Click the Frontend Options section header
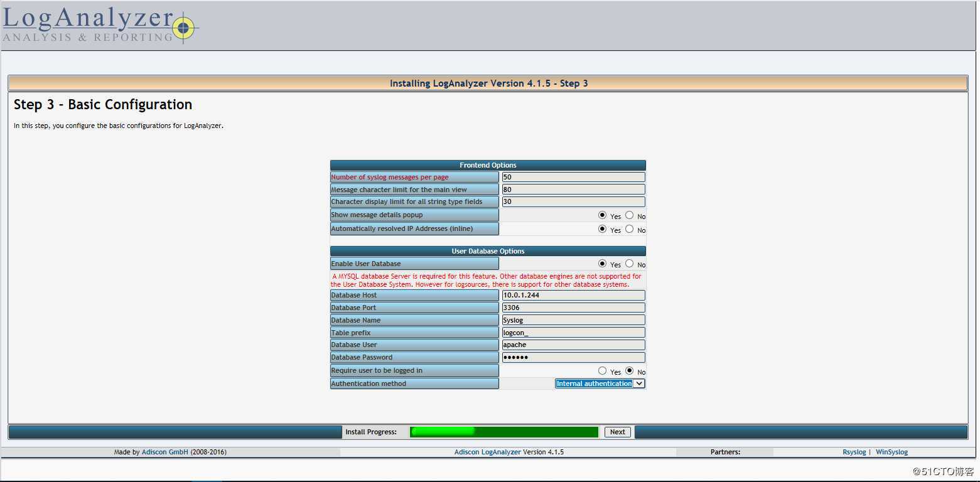 (x=488, y=165)
